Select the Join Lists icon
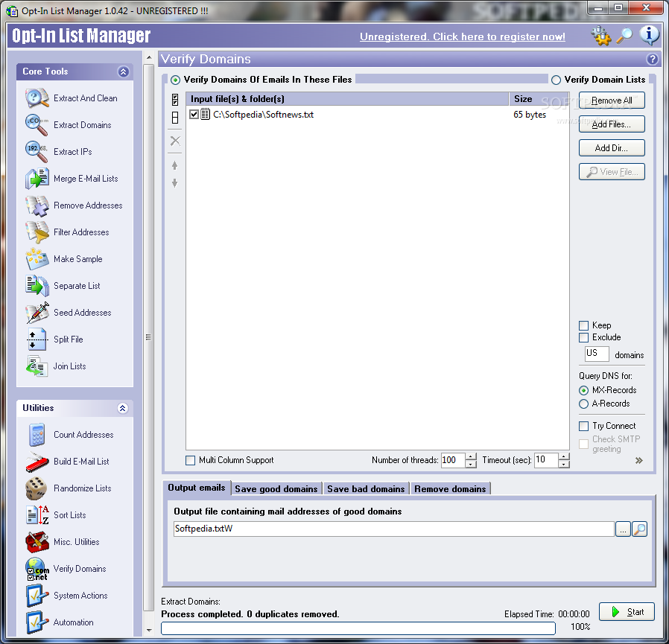This screenshot has width=669, height=644. pyautogui.click(x=37, y=366)
